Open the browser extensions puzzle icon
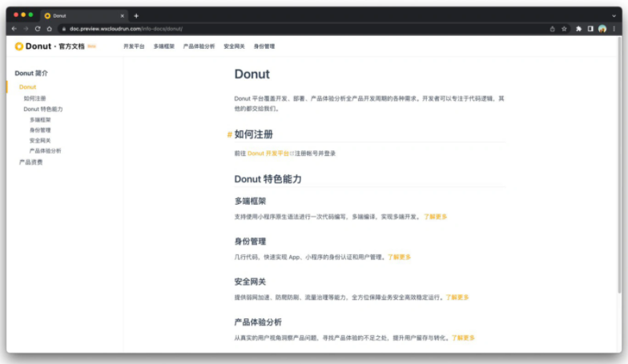 [x=578, y=29]
